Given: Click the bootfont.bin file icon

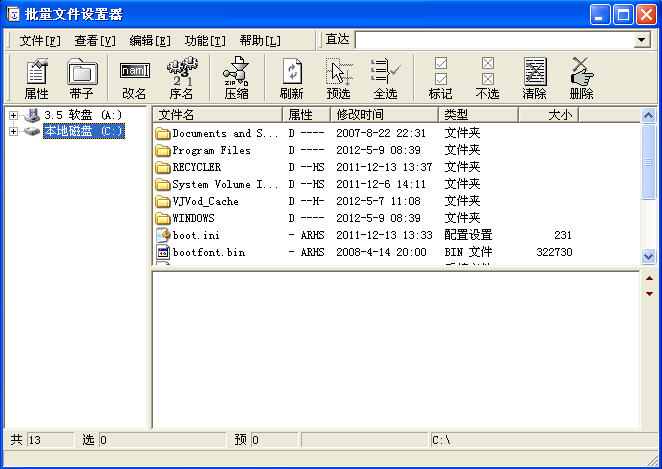Looking at the screenshot, I should point(163,252).
